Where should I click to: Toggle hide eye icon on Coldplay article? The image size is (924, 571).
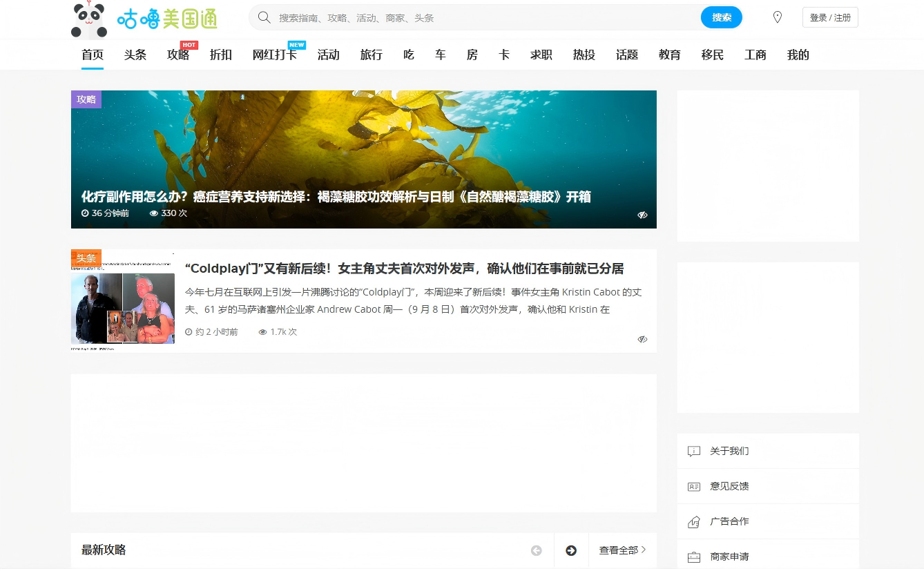tap(642, 339)
